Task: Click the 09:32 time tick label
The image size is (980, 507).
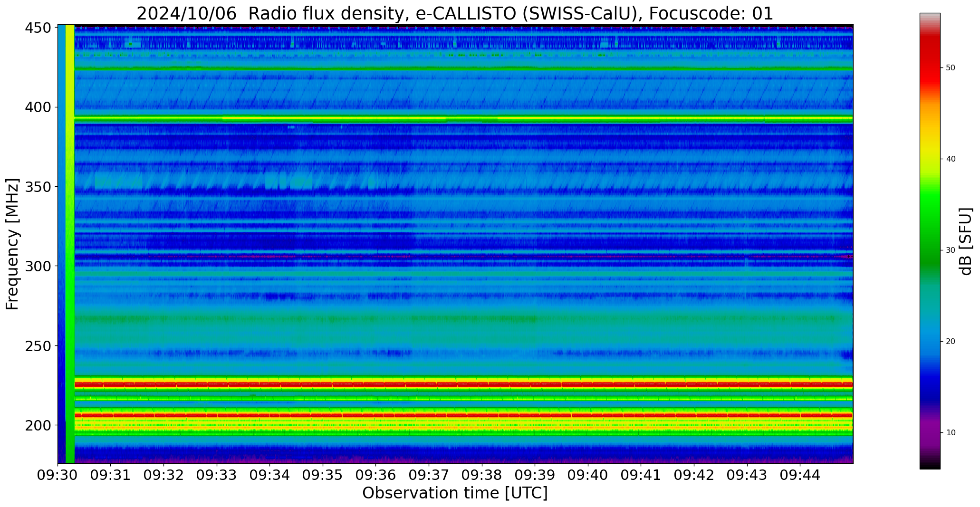Action: coord(163,475)
